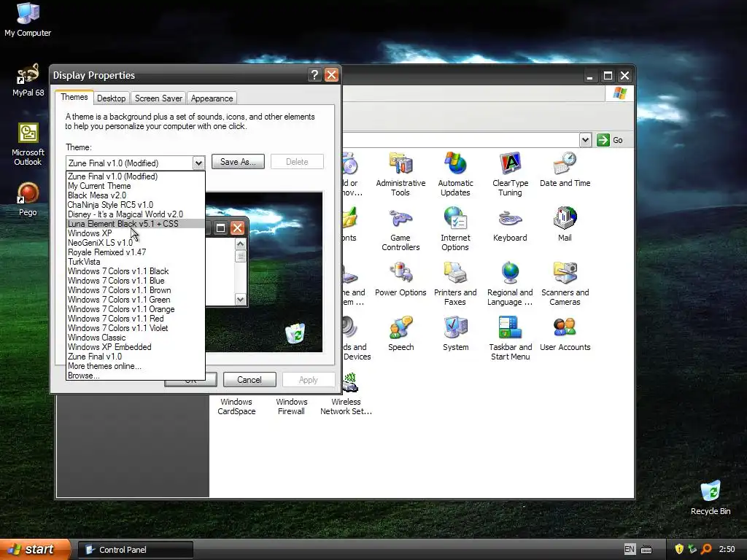Choose Windows XP Embedded theme
Image resolution: width=747 pixels, height=560 pixels.
[136, 348]
